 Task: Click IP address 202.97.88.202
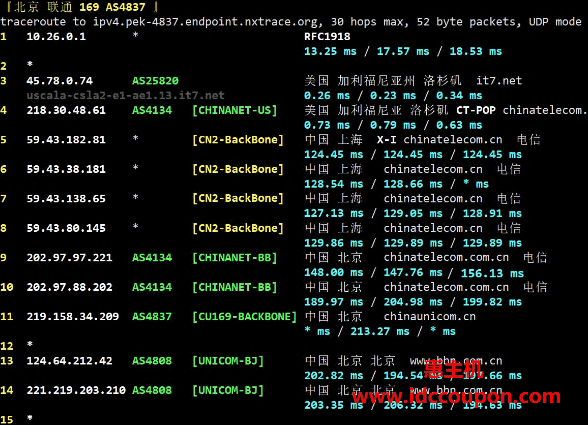coord(69,287)
